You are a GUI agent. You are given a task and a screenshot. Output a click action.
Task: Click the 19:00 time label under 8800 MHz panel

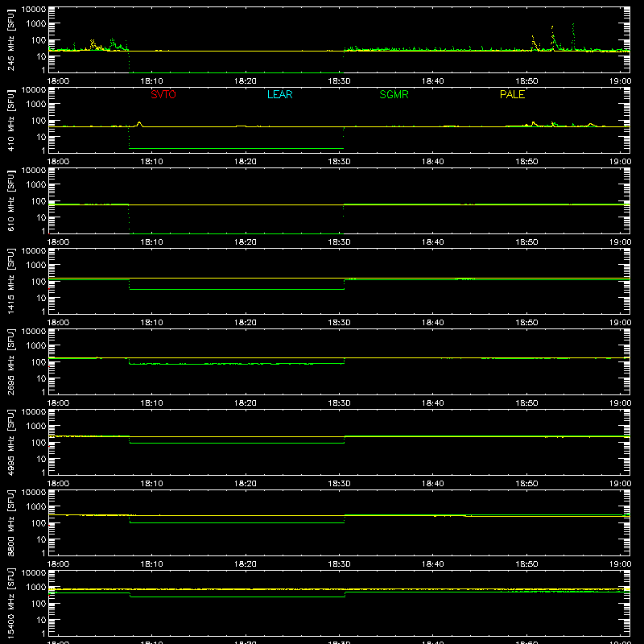pyautogui.click(x=620, y=564)
